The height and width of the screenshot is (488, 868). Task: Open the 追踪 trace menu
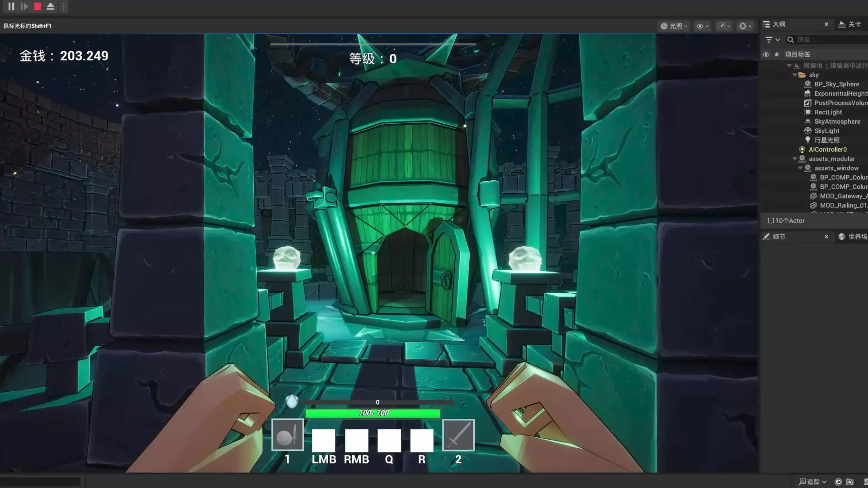(x=812, y=482)
